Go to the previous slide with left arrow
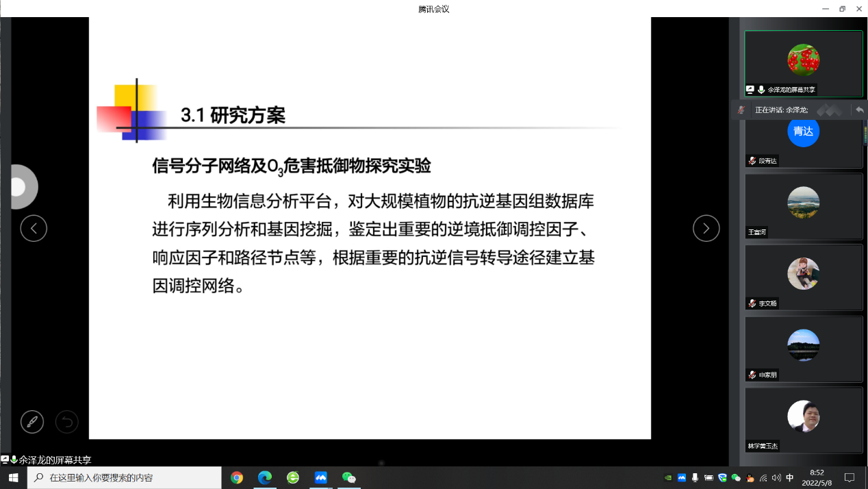 point(34,228)
